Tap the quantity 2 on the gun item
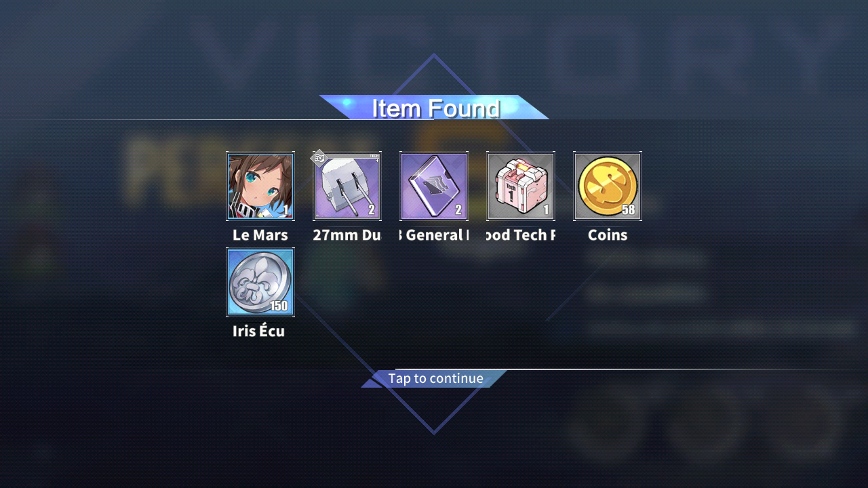 372,209
